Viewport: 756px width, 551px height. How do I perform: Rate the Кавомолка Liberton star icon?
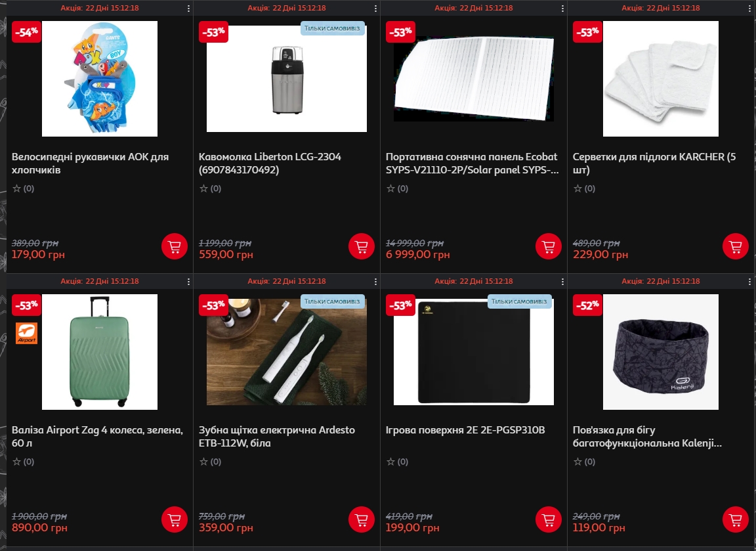203,188
